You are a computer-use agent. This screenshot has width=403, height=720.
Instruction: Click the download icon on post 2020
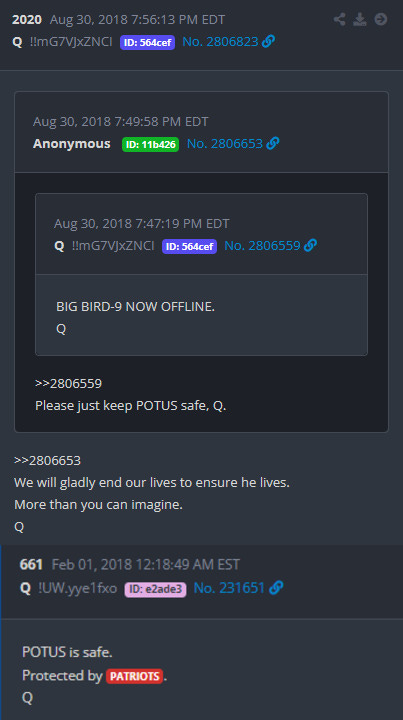pyautogui.click(x=360, y=19)
